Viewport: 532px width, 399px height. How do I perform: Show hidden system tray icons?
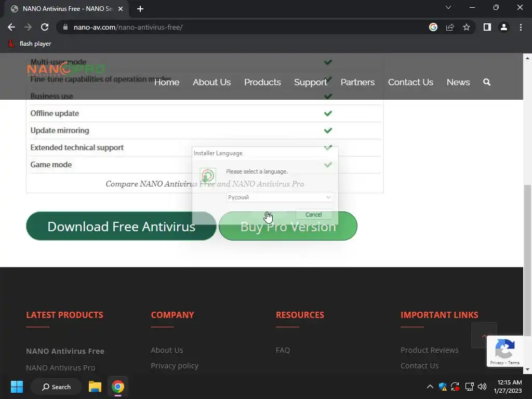[430, 387]
